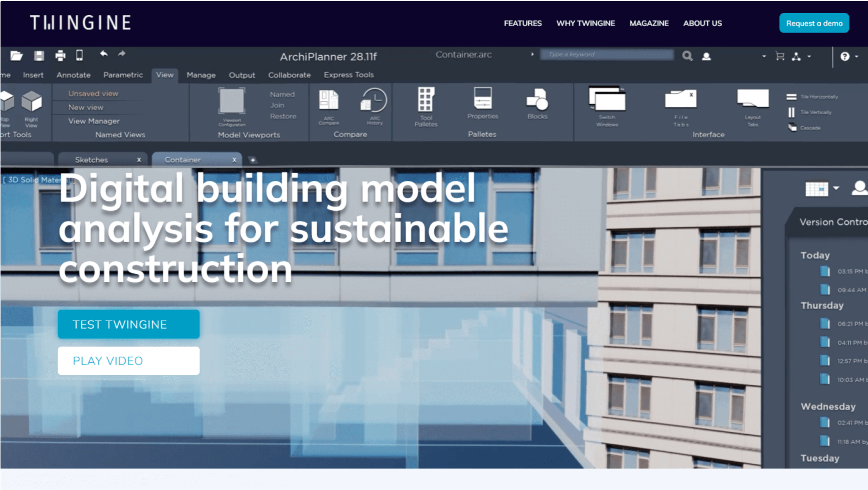Click the TEST TWINGINE button
The image size is (868, 490).
point(128,324)
